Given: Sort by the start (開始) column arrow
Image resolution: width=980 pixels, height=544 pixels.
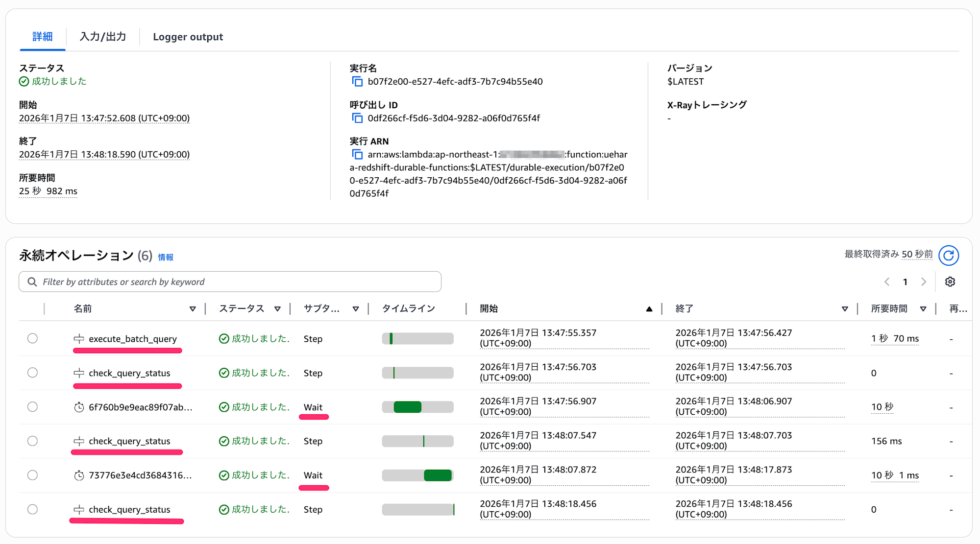Looking at the screenshot, I should click(x=649, y=308).
